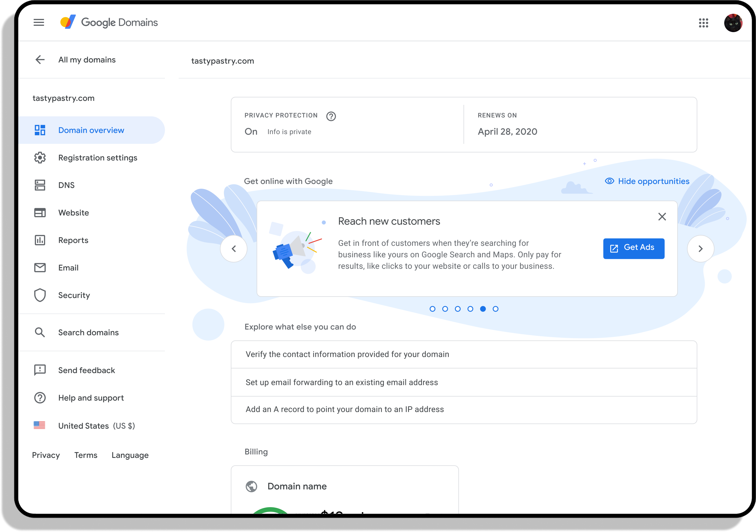The height and width of the screenshot is (532, 756).
Task: Open the Privacy footer link
Action: pyautogui.click(x=46, y=455)
